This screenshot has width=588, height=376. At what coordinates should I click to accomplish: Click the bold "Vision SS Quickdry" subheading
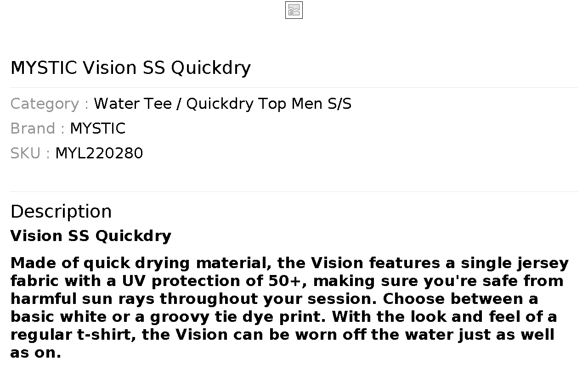coord(91,236)
